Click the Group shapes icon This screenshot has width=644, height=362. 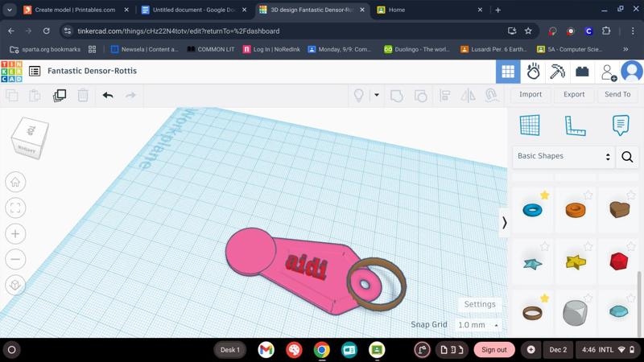[x=396, y=96]
